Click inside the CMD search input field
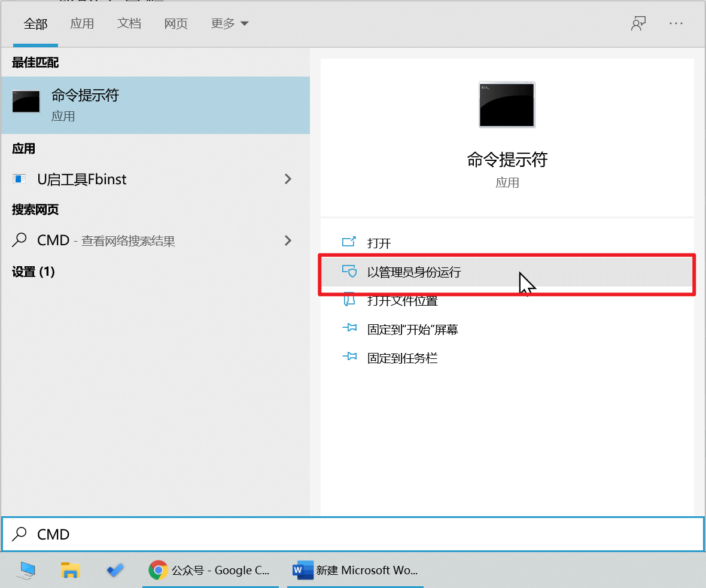The image size is (706, 588). coord(179,534)
